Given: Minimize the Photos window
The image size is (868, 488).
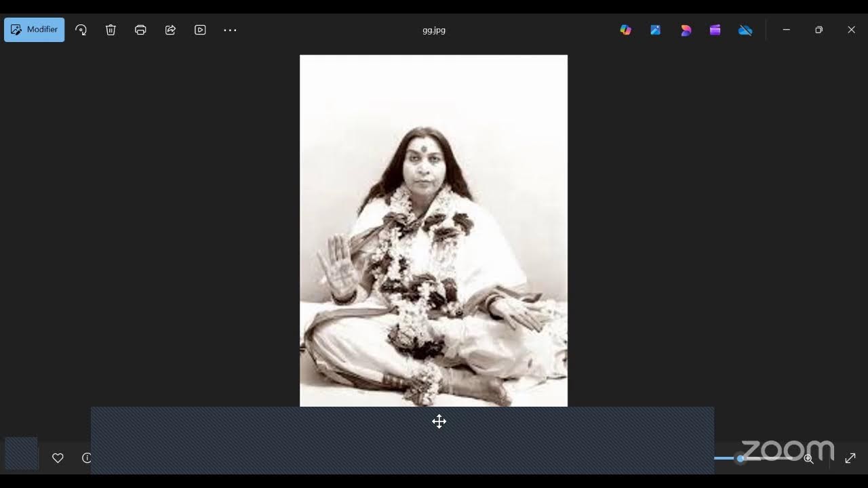Looking at the screenshot, I should (x=786, y=30).
